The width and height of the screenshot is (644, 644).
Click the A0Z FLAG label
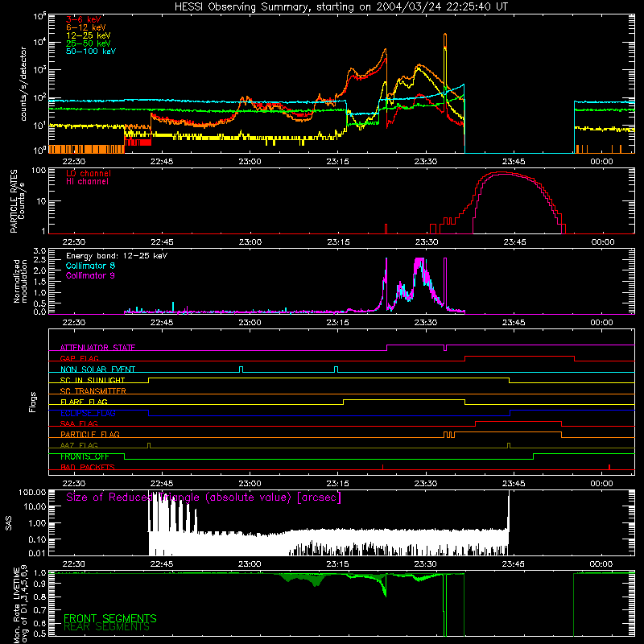pyautogui.click(x=79, y=445)
